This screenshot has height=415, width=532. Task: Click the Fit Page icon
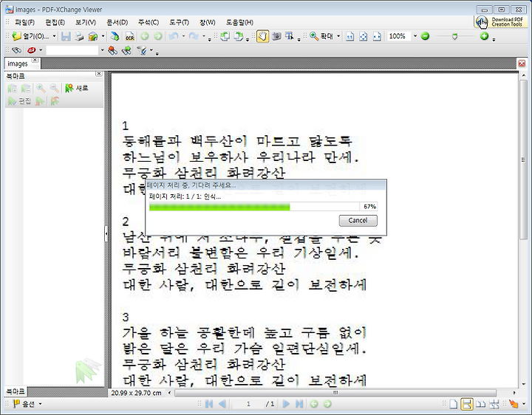(363, 36)
